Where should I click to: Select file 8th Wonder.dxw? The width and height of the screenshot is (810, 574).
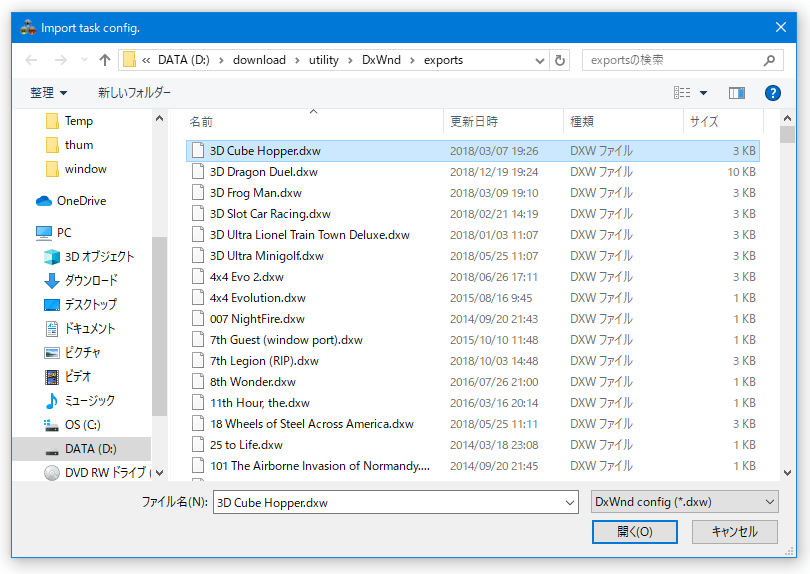click(x=473, y=382)
